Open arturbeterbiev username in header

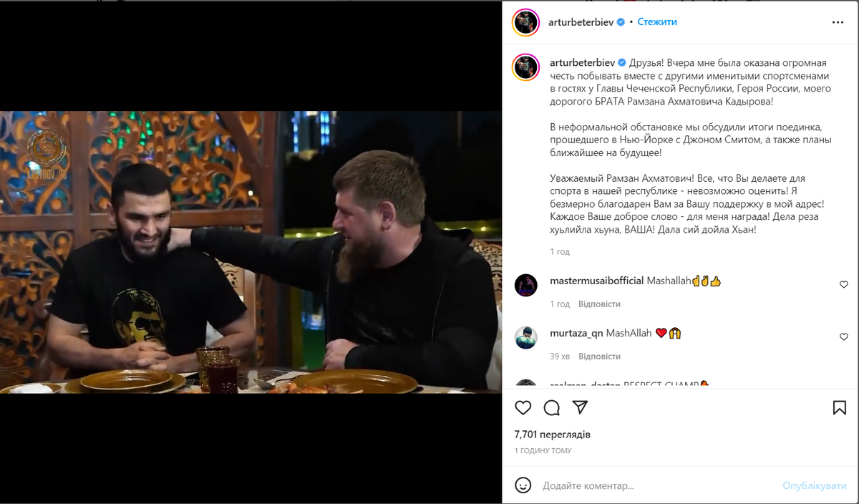pyautogui.click(x=581, y=22)
